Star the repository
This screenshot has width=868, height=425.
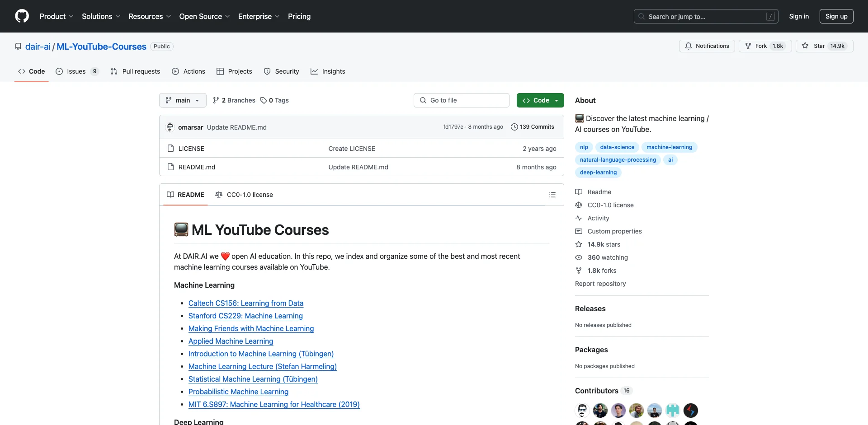824,46
